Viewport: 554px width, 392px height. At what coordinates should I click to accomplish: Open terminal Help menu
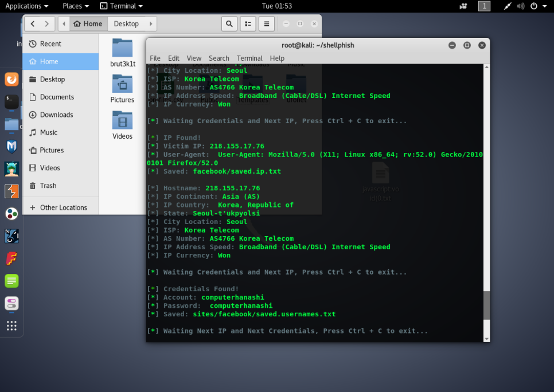pyautogui.click(x=277, y=58)
